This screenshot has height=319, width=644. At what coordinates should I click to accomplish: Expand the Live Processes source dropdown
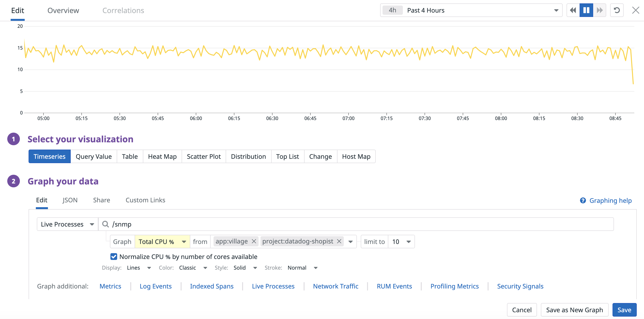click(67, 224)
